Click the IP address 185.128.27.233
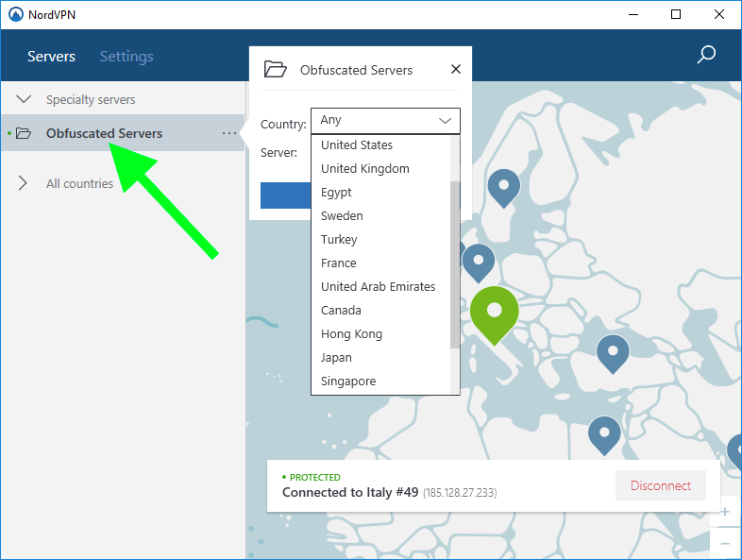The width and height of the screenshot is (742, 560). click(x=460, y=493)
